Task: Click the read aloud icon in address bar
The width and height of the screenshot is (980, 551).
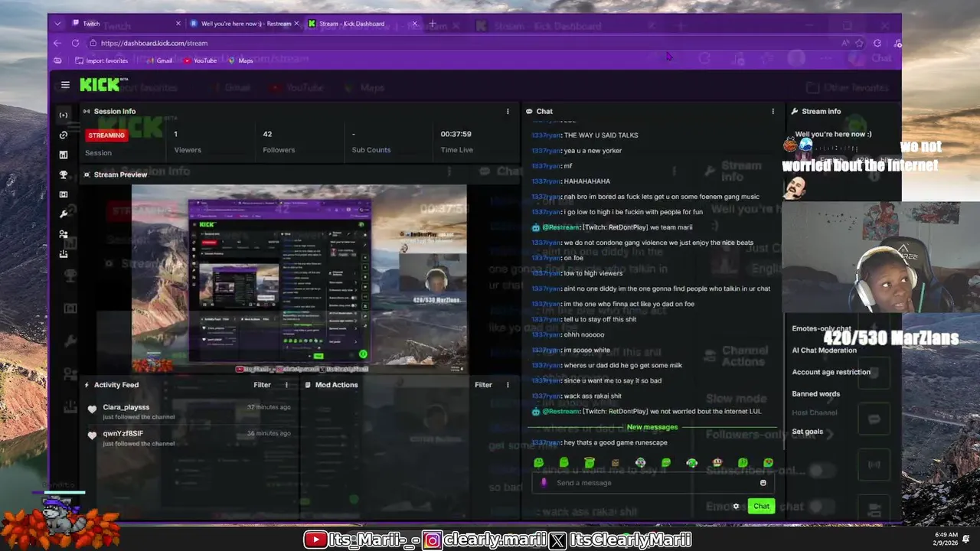Action: point(845,43)
